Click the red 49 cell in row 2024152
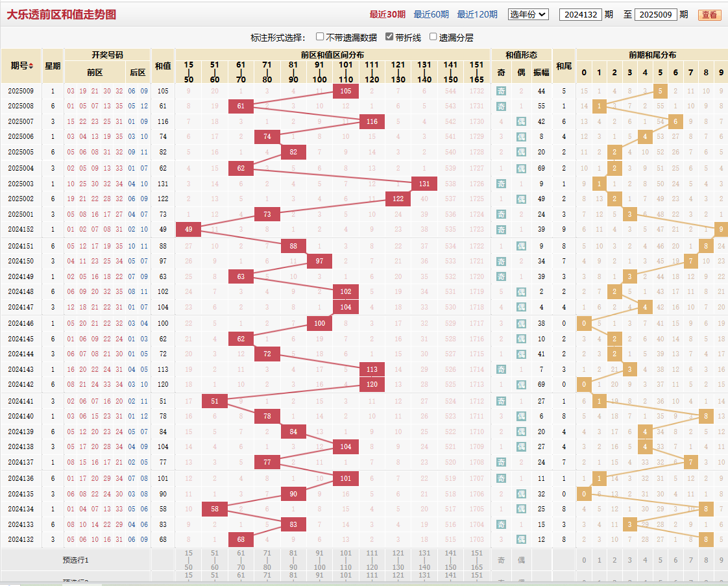 [188, 229]
